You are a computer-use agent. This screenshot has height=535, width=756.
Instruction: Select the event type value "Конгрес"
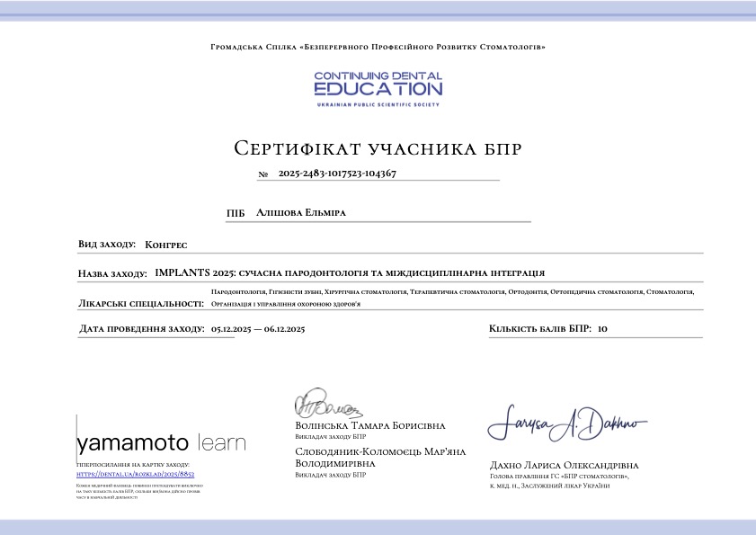166,245
